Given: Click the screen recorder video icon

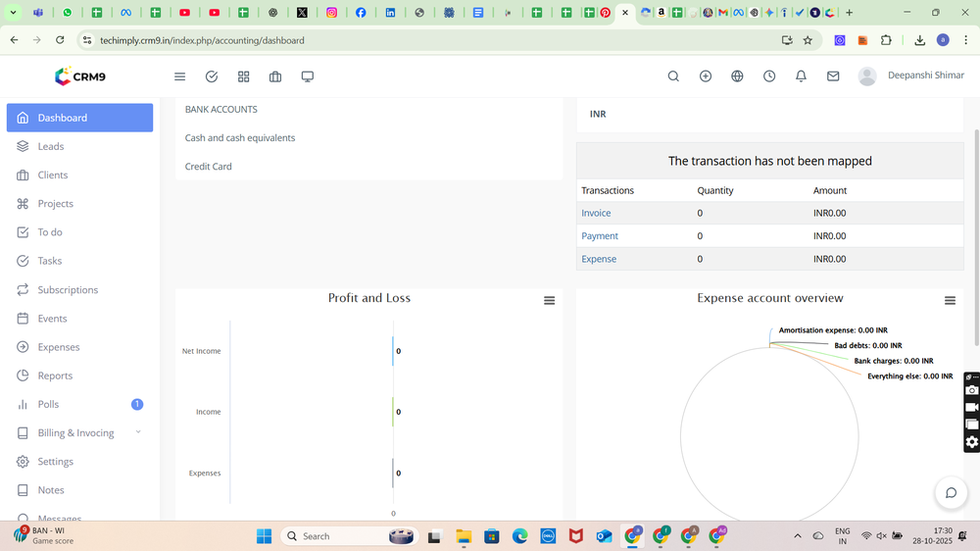Looking at the screenshot, I should pyautogui.click(x=972, y=407).
